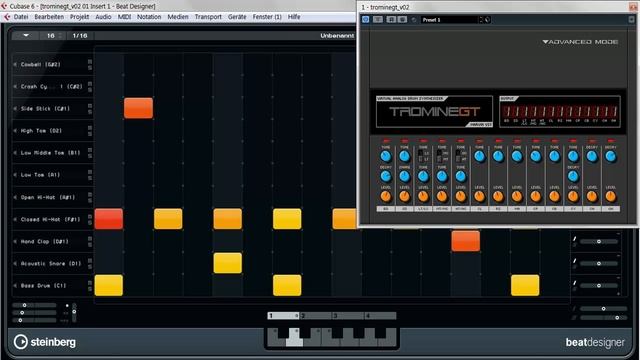Solo the Side Stick lane using lower small button

(x=90, y=112)
